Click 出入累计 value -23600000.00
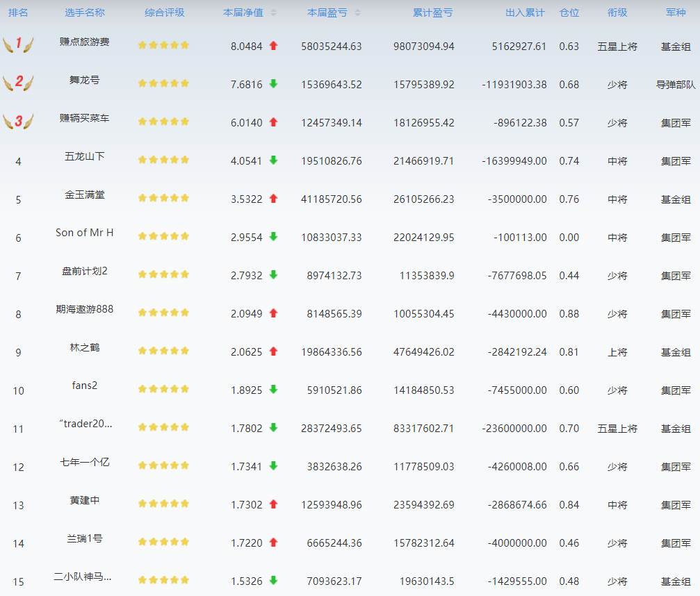 [514, 429]
